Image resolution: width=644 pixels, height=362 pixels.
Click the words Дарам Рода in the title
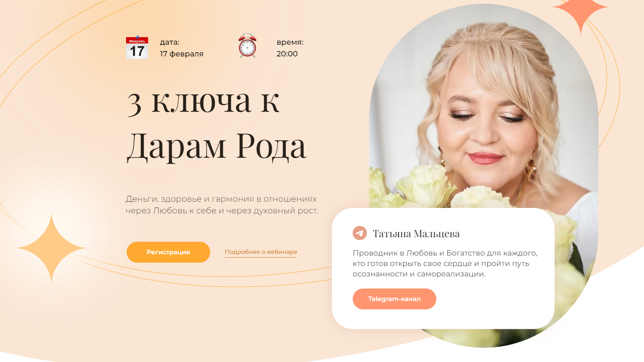coord(216,147)
